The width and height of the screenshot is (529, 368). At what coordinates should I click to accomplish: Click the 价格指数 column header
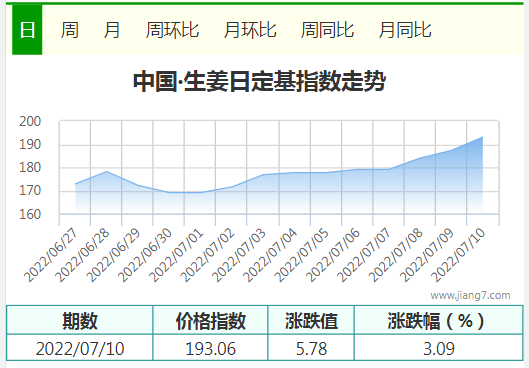(210, 320)
